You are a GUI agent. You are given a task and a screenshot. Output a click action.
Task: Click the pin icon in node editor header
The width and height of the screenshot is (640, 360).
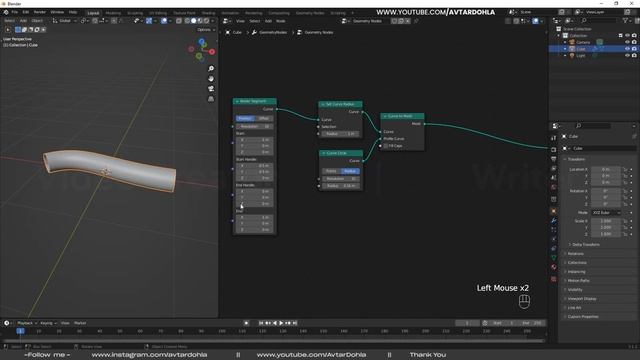(416, 21)
